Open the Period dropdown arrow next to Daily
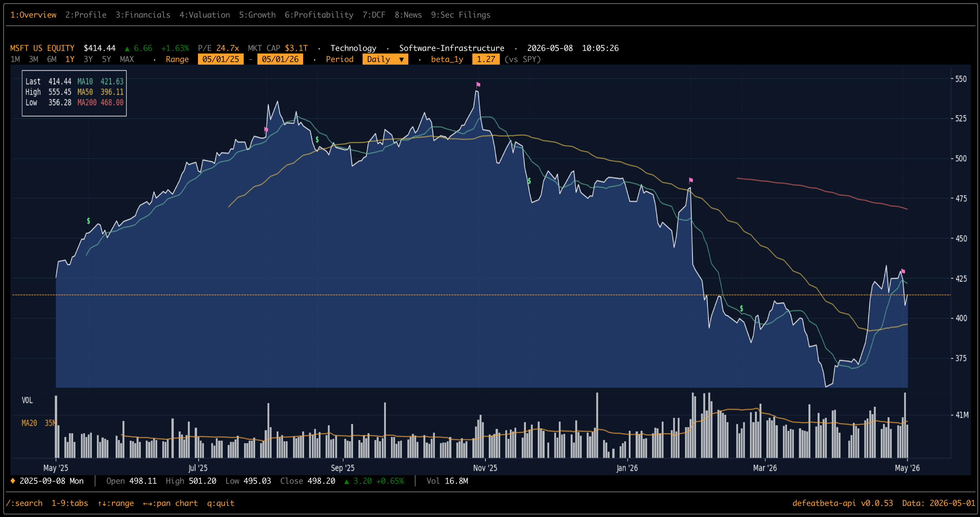The image size is (980, 517). click(x=401, y=59)
